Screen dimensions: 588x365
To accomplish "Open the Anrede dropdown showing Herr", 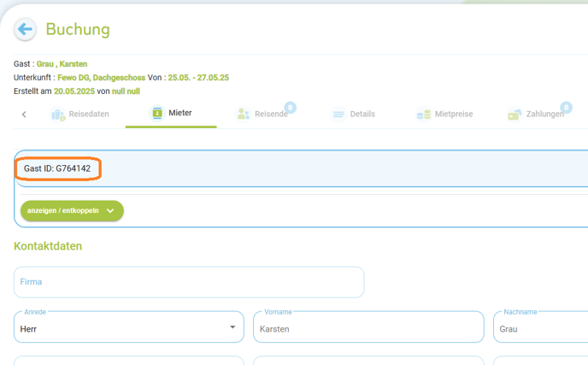I will (129, 327).
